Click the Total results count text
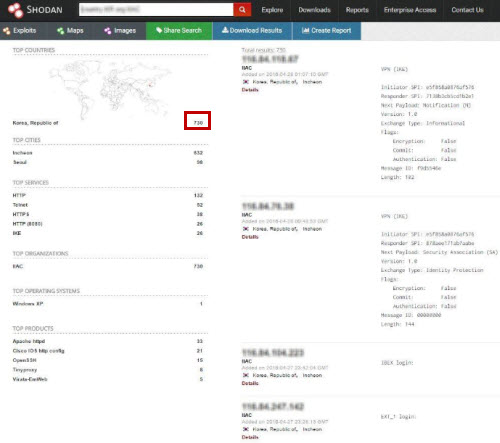This screenshot has width=500, height=443. coord(264,50)
